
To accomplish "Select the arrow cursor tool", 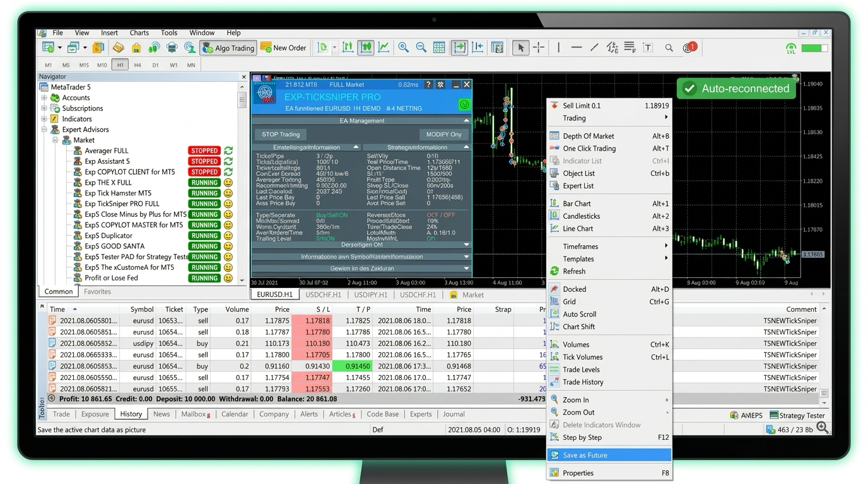I will (520, 47).
